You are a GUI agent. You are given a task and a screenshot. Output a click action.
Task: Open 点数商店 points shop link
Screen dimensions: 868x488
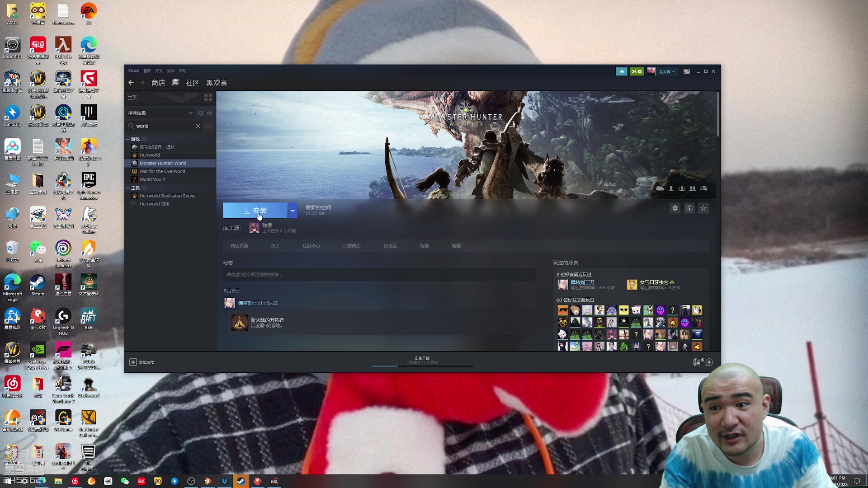352,246
